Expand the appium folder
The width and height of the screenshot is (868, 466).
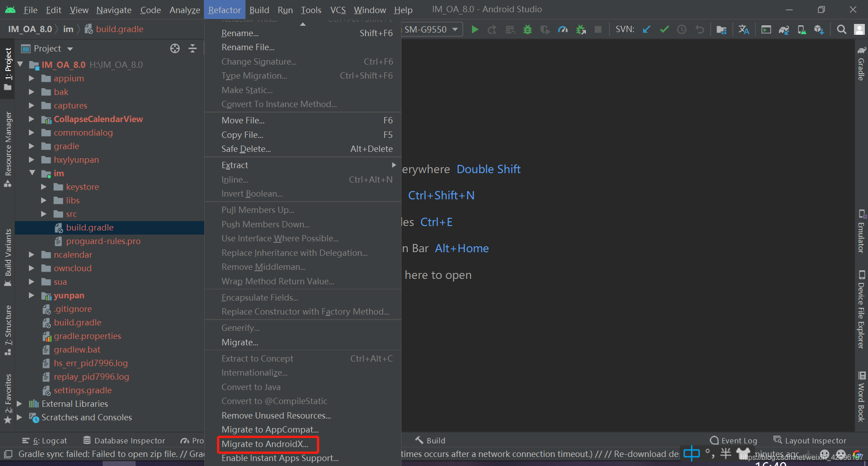(32, 78)
